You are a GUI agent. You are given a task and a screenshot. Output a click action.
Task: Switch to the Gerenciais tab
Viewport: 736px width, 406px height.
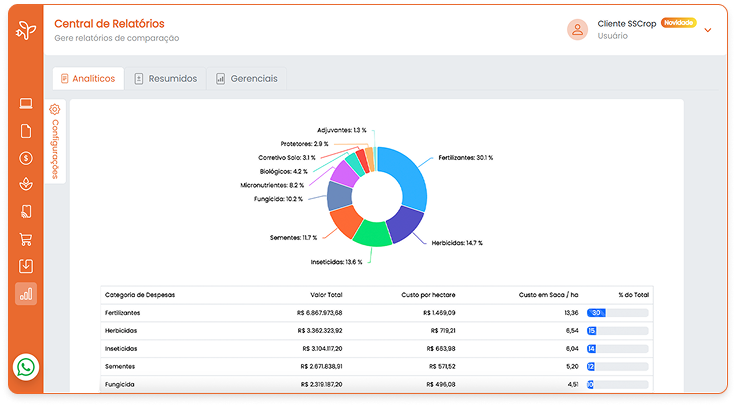click(246, 78)
